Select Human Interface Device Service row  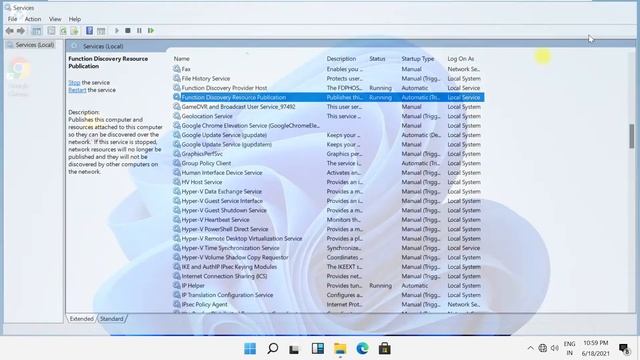click(x=328, y=173)
